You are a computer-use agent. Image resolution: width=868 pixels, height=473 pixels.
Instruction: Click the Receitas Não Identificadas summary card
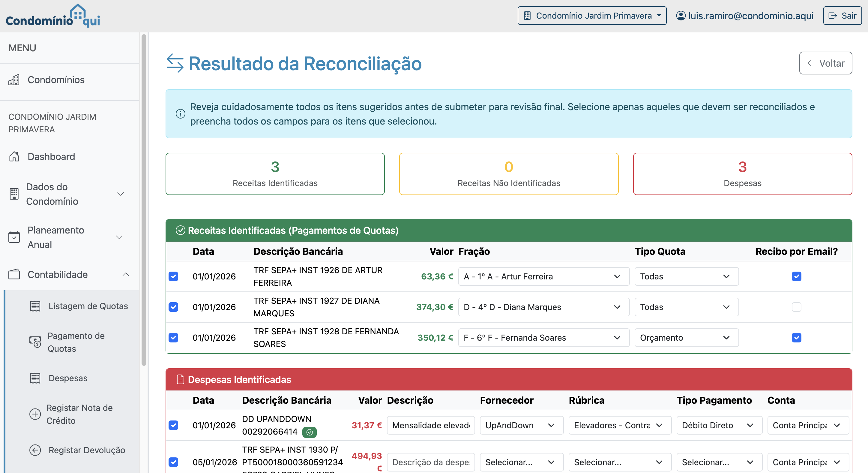click(509, 174)
